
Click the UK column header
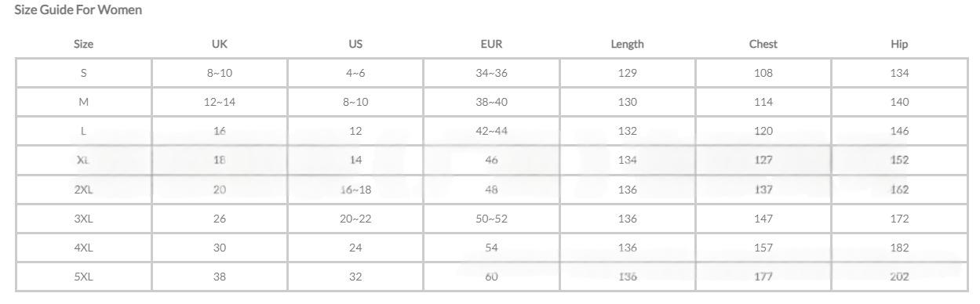(x=220, y=44)
